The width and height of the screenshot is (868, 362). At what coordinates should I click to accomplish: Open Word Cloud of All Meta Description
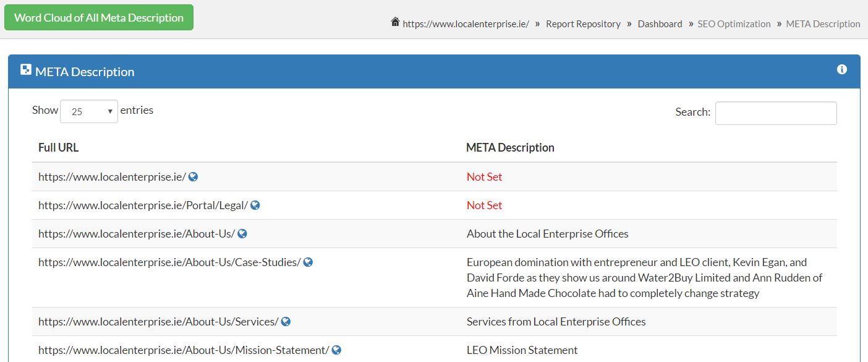point(99,17)
